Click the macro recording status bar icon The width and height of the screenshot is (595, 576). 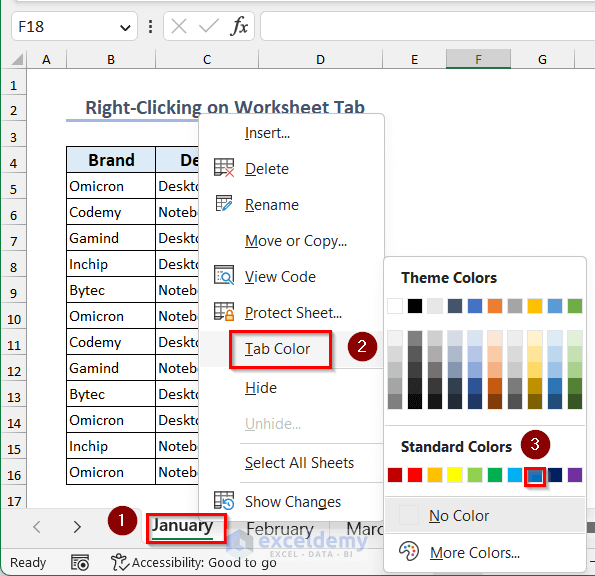point(80,563)
